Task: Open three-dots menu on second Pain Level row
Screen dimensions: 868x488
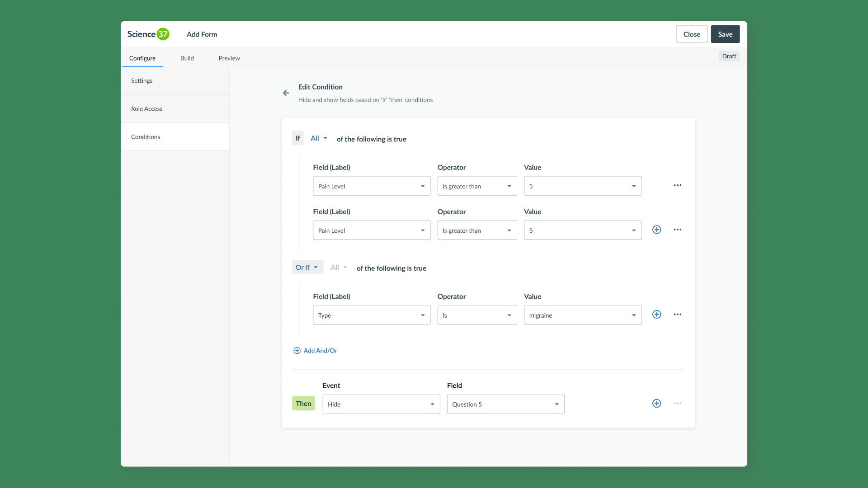Action: 677,230
